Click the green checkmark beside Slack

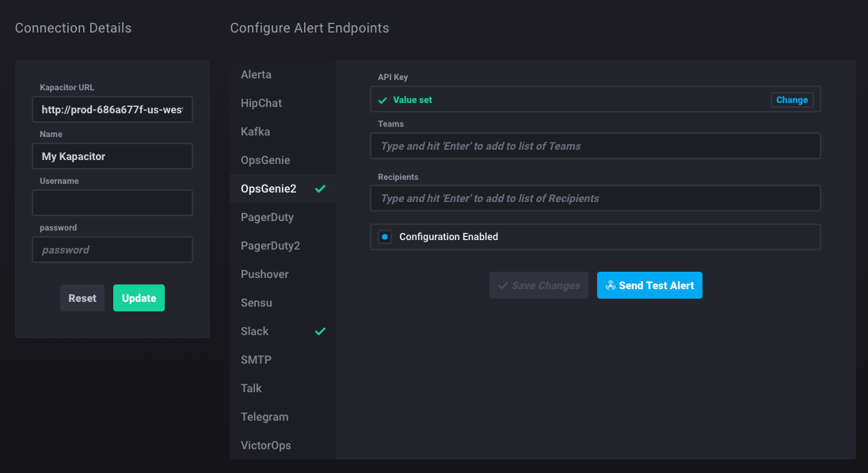(x=320, y=331)
